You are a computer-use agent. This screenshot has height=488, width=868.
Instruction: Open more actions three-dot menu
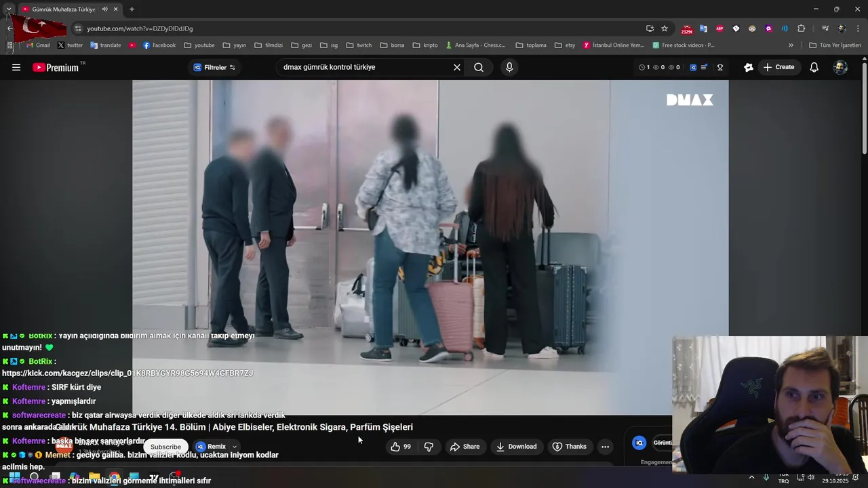(605, 447)
